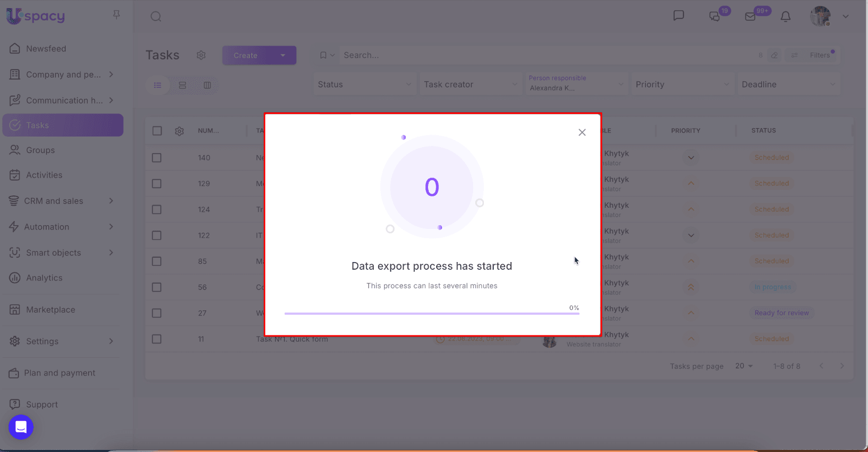This screenshot has width=868, height=452.
Task: Switch to kanban board view
Action: (x=207, y=85)
